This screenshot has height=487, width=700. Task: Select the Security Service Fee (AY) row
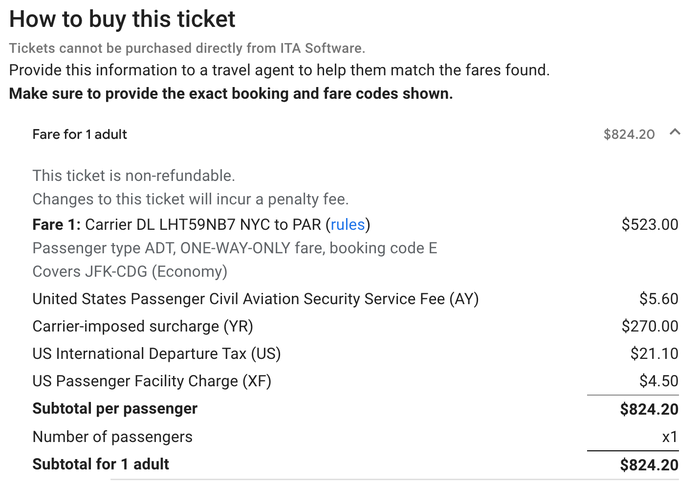(355, 299)
